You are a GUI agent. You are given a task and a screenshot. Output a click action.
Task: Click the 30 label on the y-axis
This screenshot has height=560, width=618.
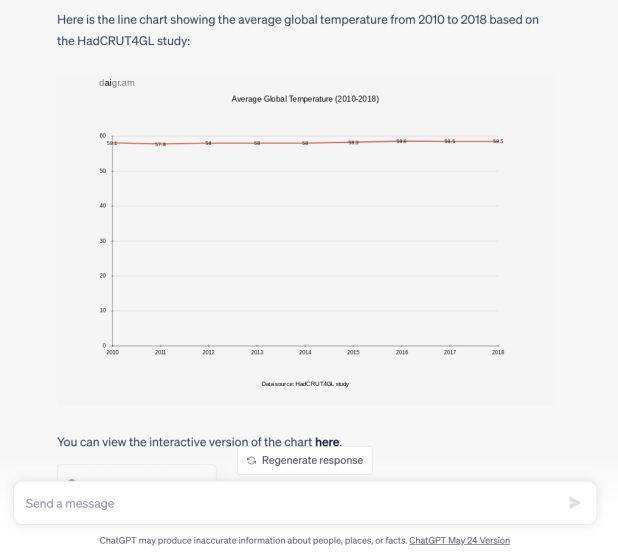(x=103, y=241)
